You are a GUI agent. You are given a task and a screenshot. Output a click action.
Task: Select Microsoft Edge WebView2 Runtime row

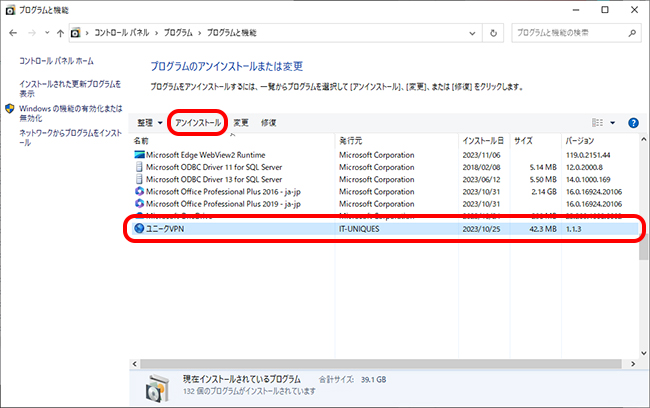tap(386, 155)
